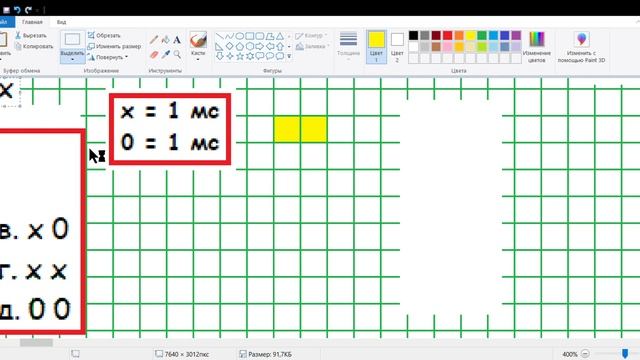
Task: Click the rectangular selection tool box
Action: [x=72, y=40]
